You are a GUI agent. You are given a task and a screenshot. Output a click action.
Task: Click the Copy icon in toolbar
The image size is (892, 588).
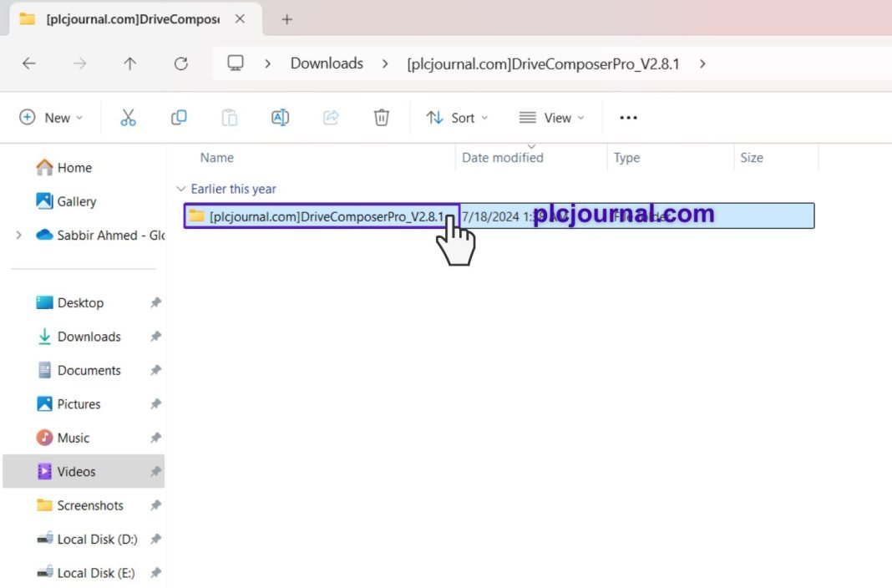click(x=179, y=118)
